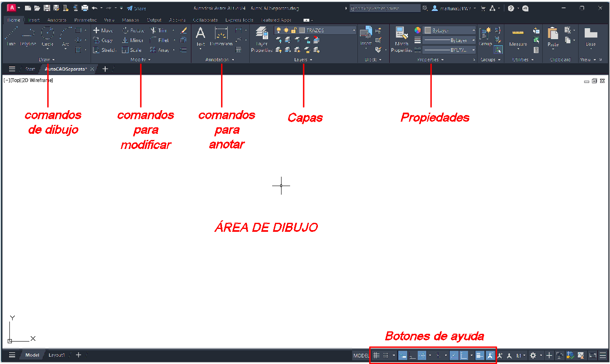Click the keyword search field

(x=384, y=8)
